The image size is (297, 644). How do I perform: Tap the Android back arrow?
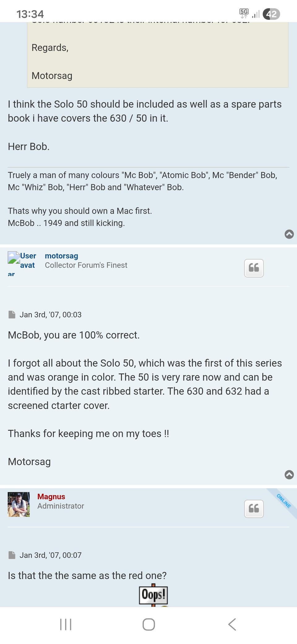click(x=232, y=624)
